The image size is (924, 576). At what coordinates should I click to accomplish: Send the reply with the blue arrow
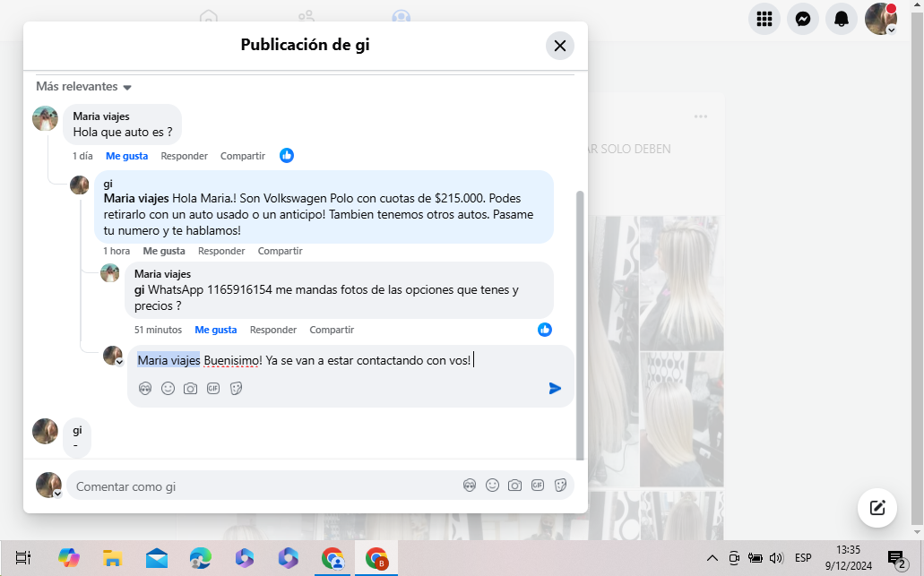coord(555,388)
